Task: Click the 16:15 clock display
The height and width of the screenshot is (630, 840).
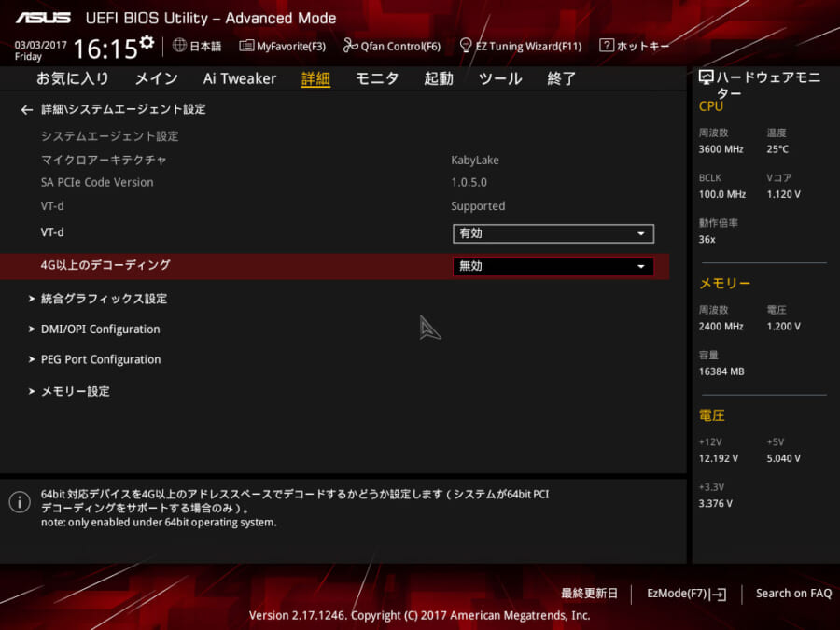Action: tap(105, 49)
